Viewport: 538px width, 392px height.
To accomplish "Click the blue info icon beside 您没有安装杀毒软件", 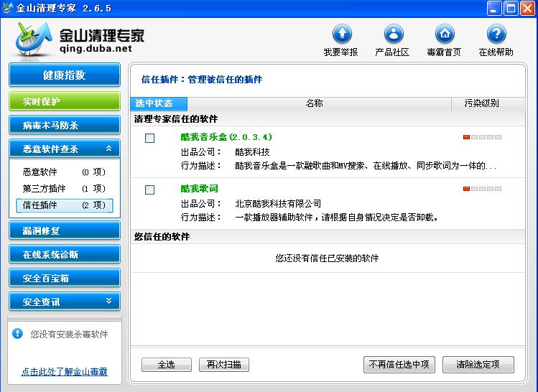I will click(x=17, y=333).
